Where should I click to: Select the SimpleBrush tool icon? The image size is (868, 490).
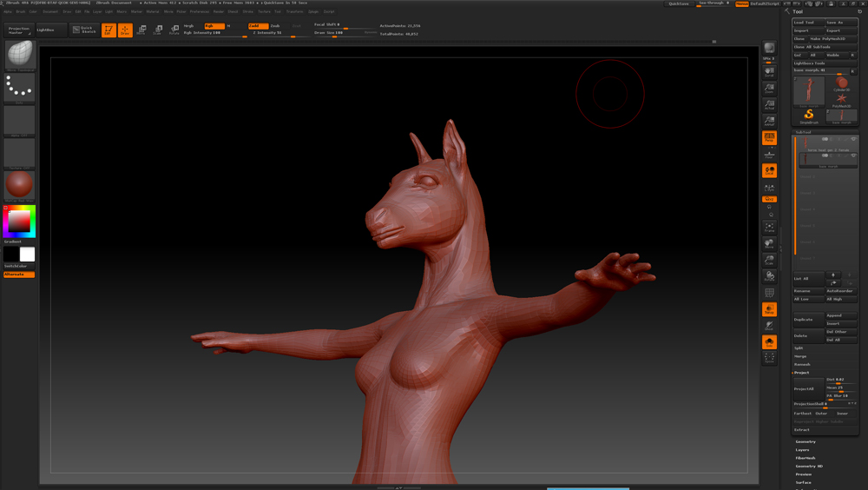[808, 116]
